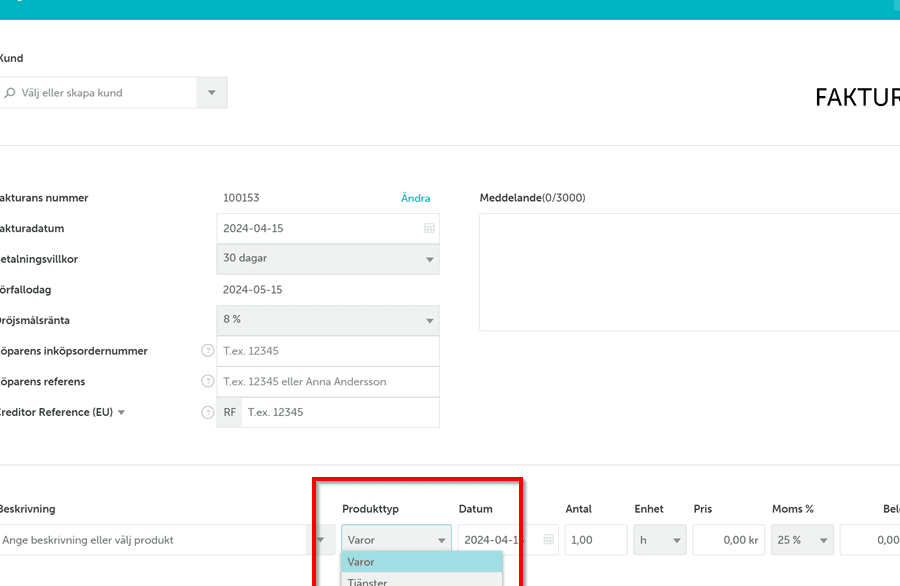Open the Betalningsvillkor 30 dagar dropdown
The height and width of the screenshot is (586, 900).
[x=328, y=259]
